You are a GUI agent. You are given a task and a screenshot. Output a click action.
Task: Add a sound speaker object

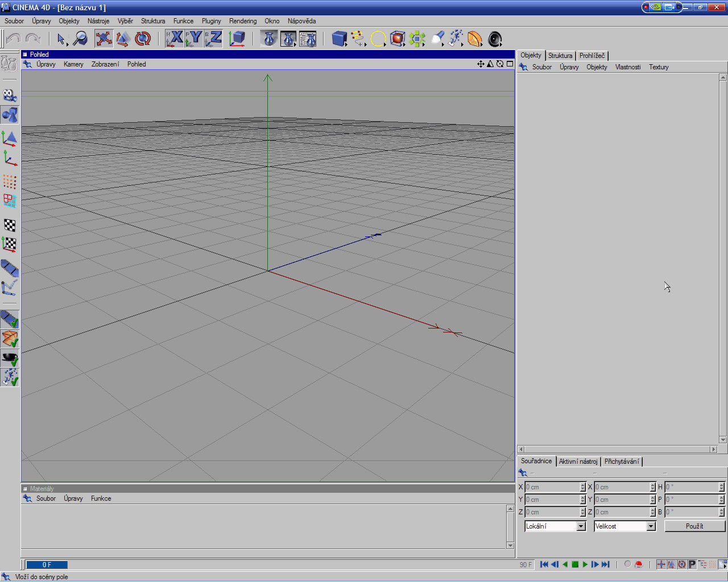click(x=495, y=39)
